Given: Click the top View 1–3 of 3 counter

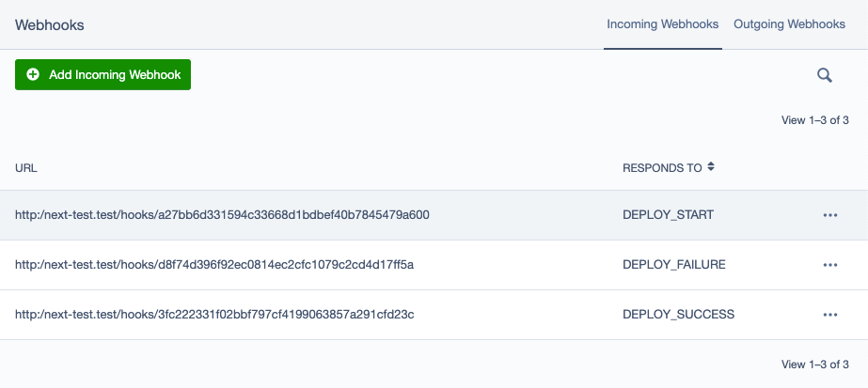Looking at the screenshot, I should (x=814, y=120).
